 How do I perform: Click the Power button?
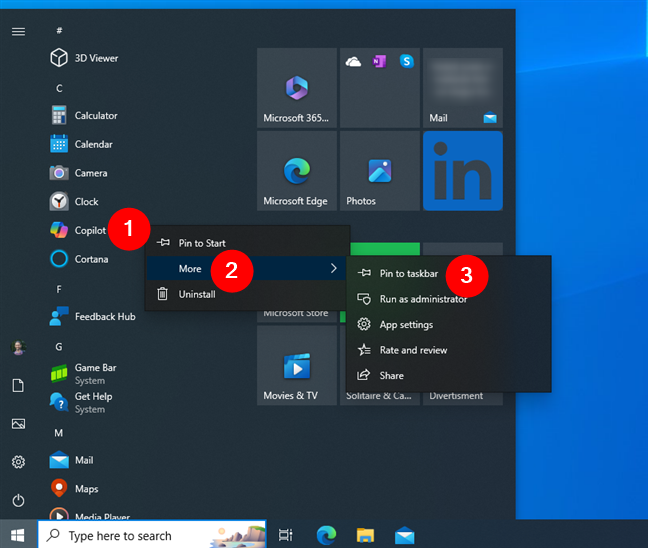point(18,500)
